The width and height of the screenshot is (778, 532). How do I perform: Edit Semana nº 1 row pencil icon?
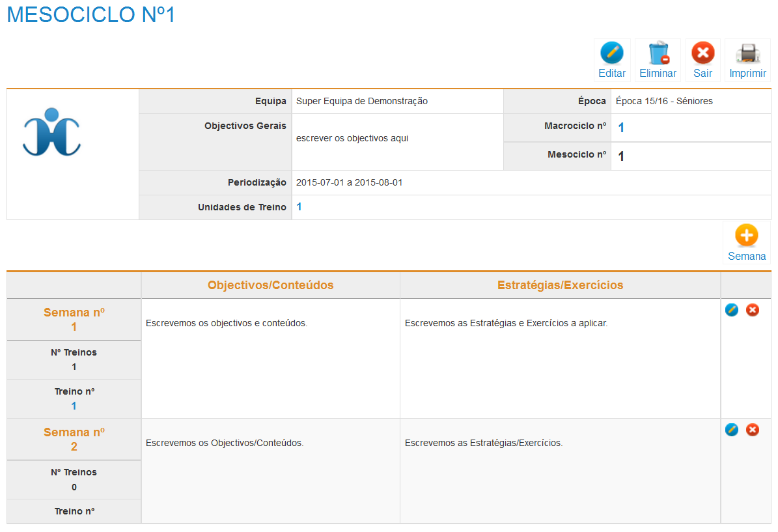(732, 310)
